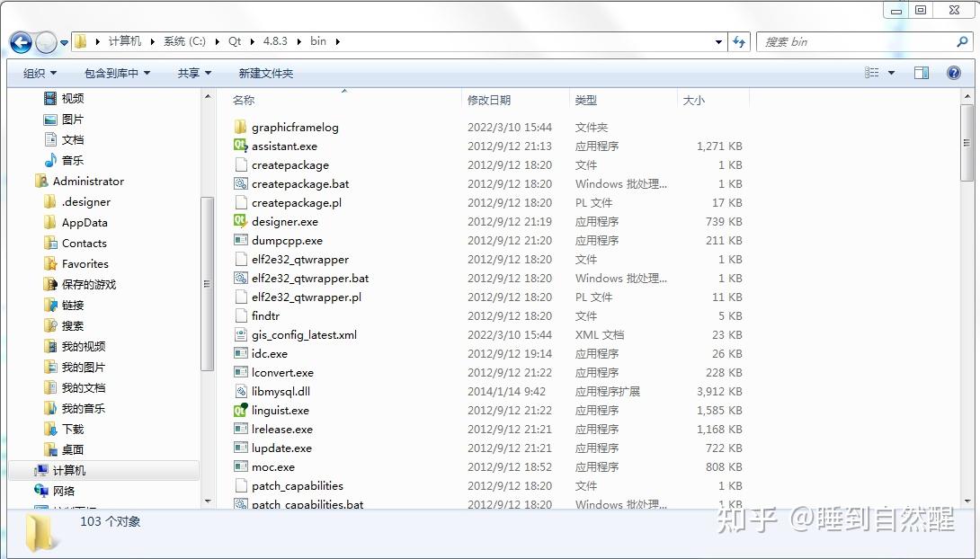Expand the arrow after Qt in breadcrumb
980x559 pixels.
click(x=253, y=42)
